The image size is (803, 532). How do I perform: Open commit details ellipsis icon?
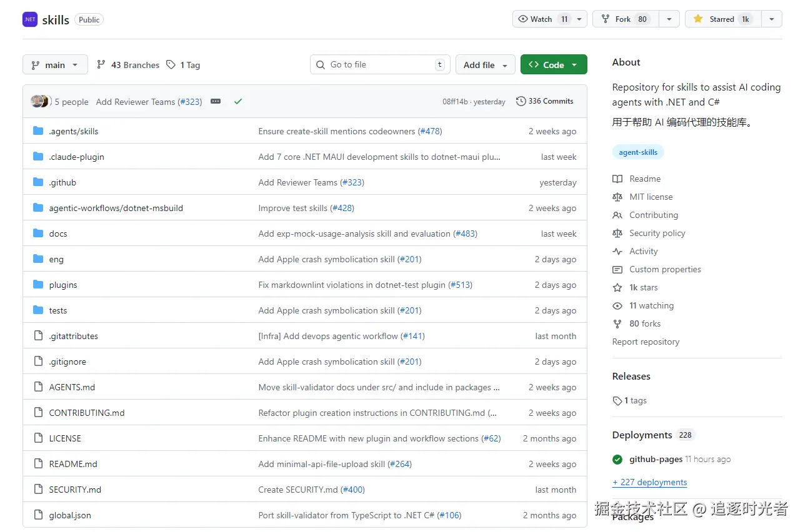pyautogui.click(x=216, y=101)
